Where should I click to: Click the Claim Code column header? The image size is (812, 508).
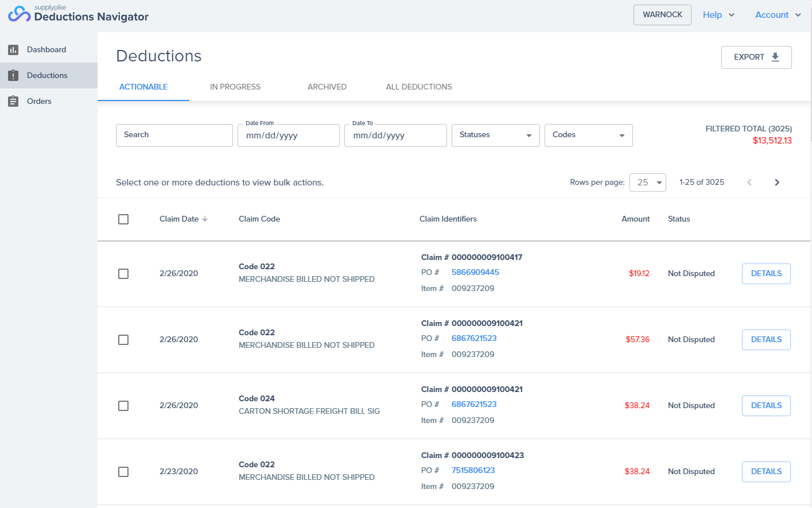point(259,219)
